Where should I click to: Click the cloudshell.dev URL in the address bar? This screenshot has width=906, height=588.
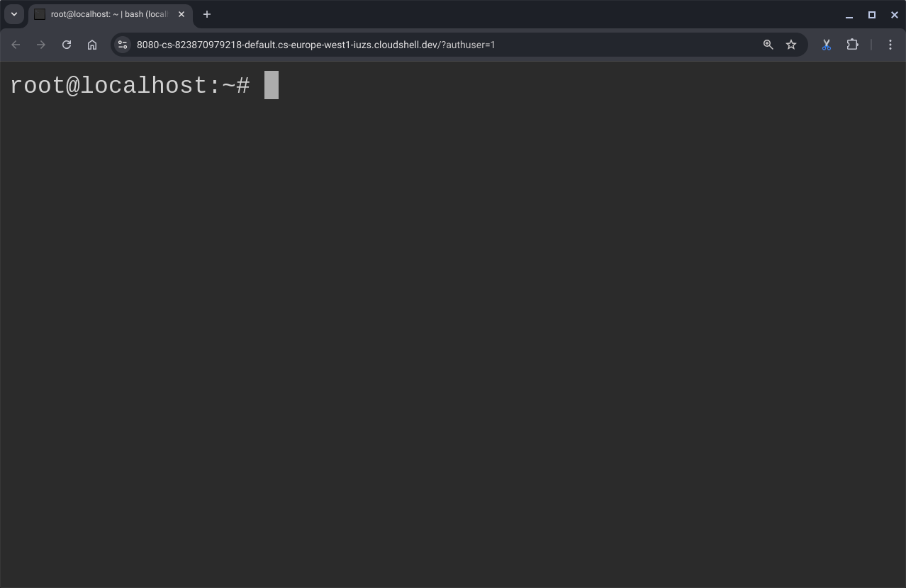click(315, 44)
